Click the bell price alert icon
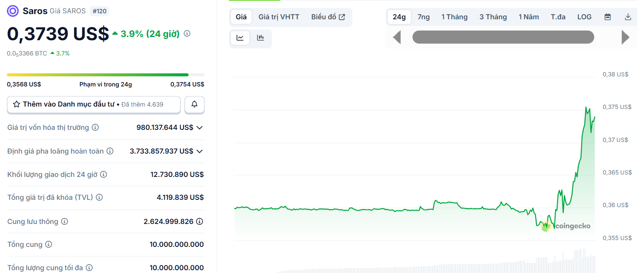This screenshot has height=273, width=644. pyautogui.click(x=195, y=104)
